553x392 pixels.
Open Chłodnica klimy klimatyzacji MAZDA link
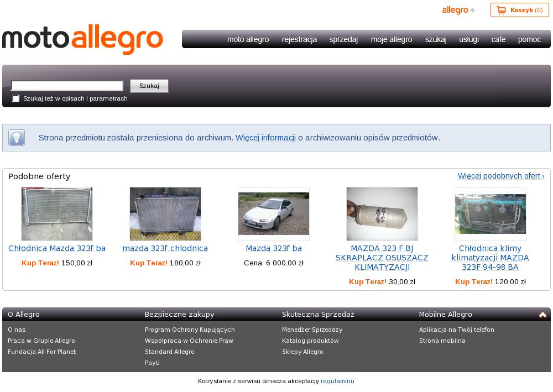pos(490,258)
